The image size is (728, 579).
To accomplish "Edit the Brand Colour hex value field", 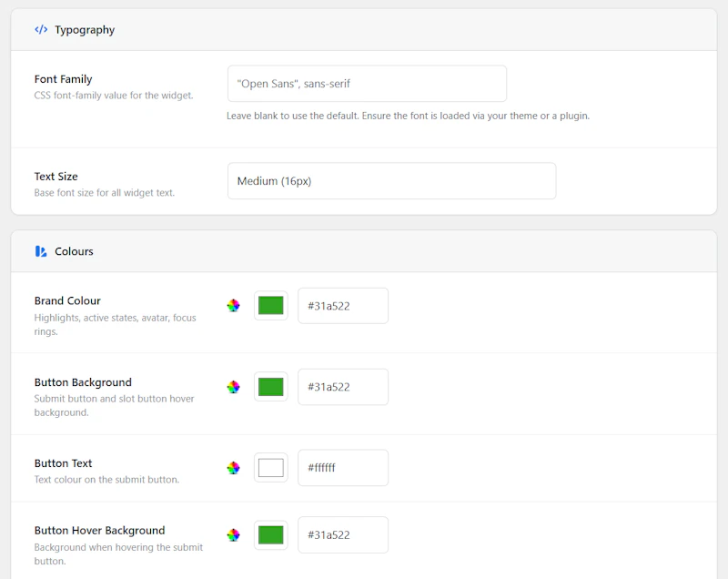I will point(343,306).
